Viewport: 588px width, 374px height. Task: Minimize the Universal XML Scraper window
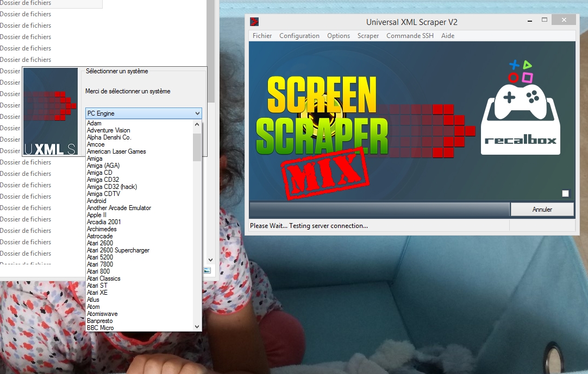click(x=529, y=21)
